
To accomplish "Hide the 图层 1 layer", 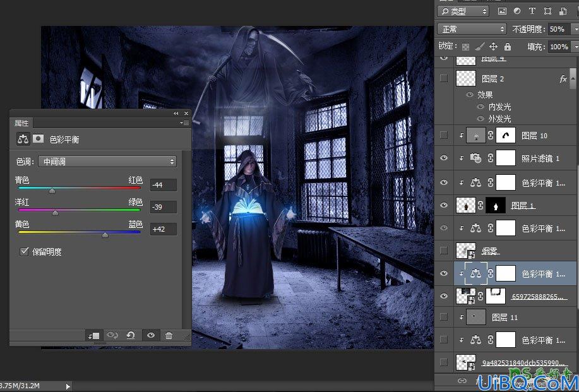I will (444, 205).
